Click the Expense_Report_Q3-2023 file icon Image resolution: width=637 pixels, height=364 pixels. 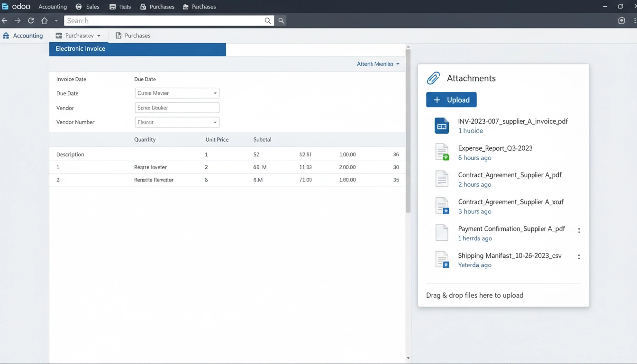click(x=442, y=152)
